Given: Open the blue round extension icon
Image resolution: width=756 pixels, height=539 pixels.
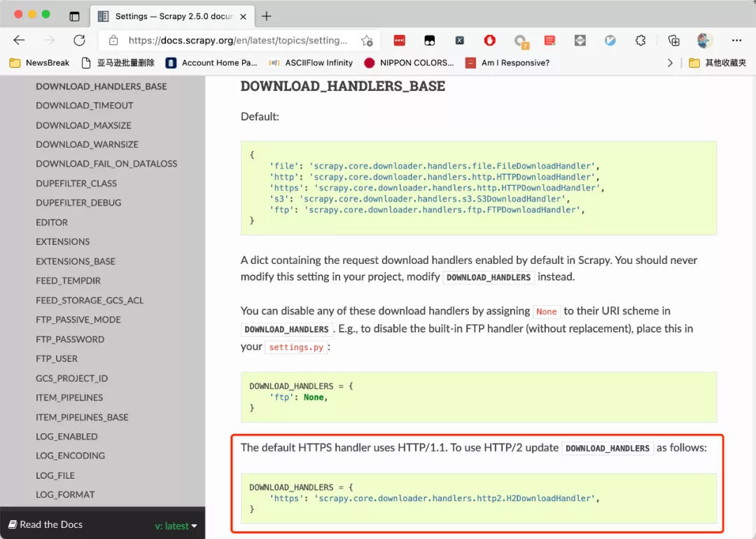Looking at the screenshot, I should pyautogui.click(x=610, y=41).
